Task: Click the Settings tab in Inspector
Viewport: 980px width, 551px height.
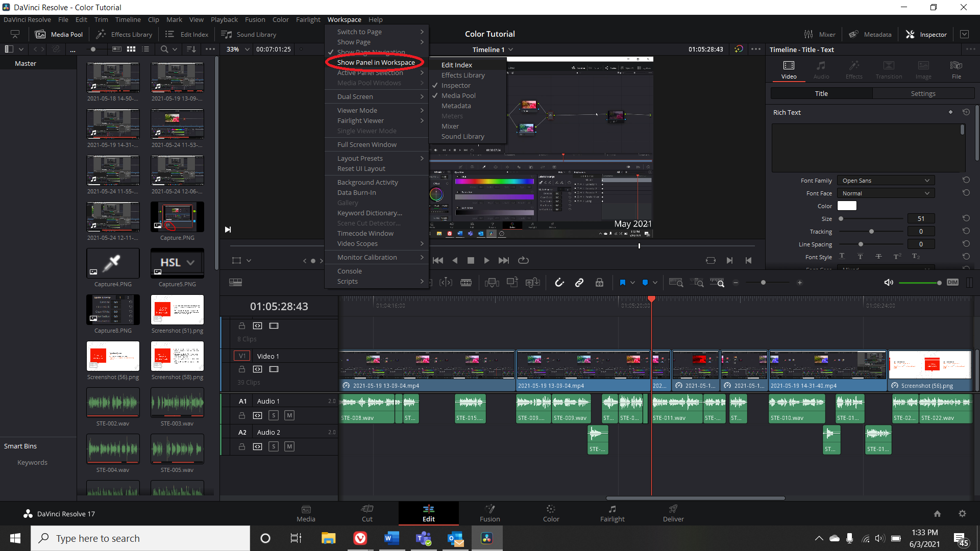Action: (x=923, y=93)
